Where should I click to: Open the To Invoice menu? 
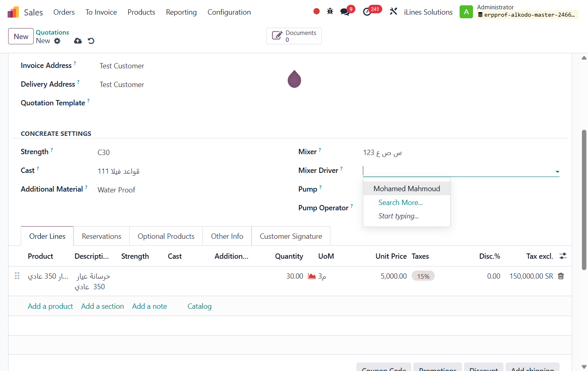tap(101, 12)
